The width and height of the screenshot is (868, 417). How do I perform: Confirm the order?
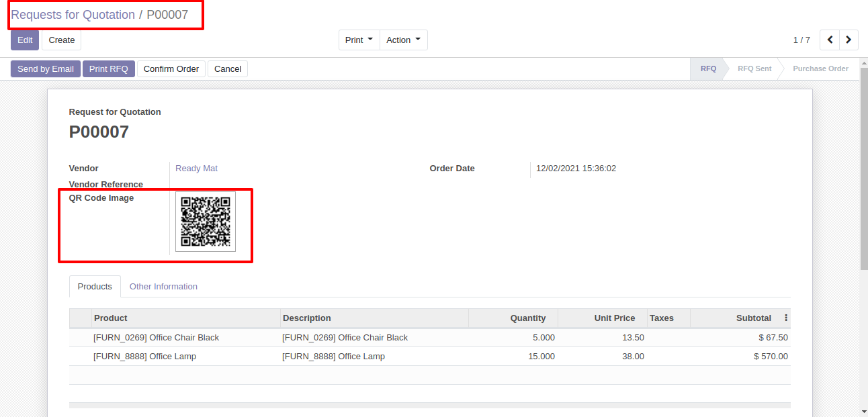tap(171, 69)
